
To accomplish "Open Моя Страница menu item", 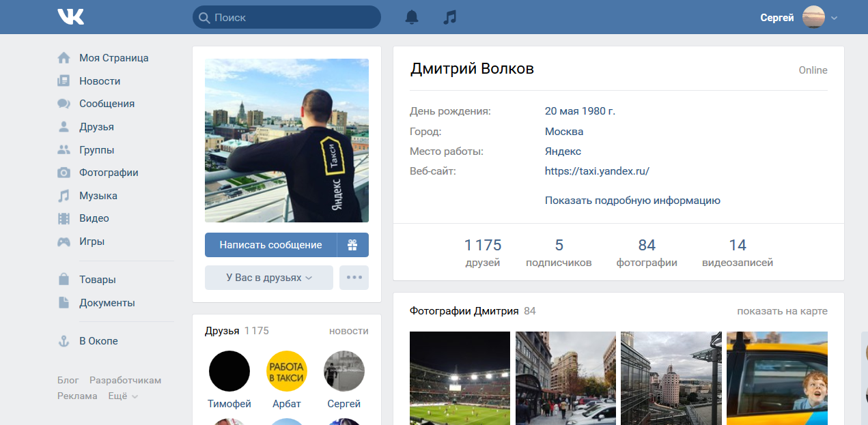I will [x=113, y=58].
